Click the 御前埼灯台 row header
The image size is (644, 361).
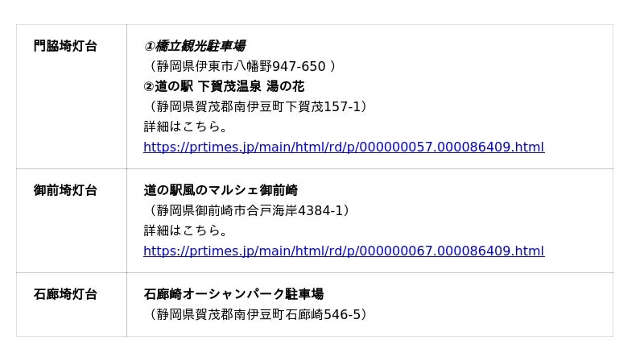pyautogui.click(x=65, y=191)
